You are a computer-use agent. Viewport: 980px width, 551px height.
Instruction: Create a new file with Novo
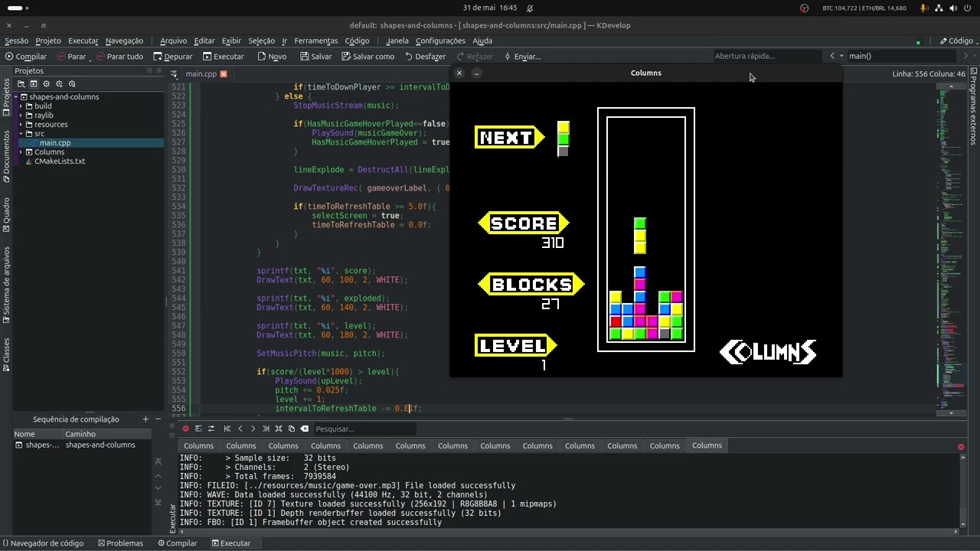click(x=272, y=56)
